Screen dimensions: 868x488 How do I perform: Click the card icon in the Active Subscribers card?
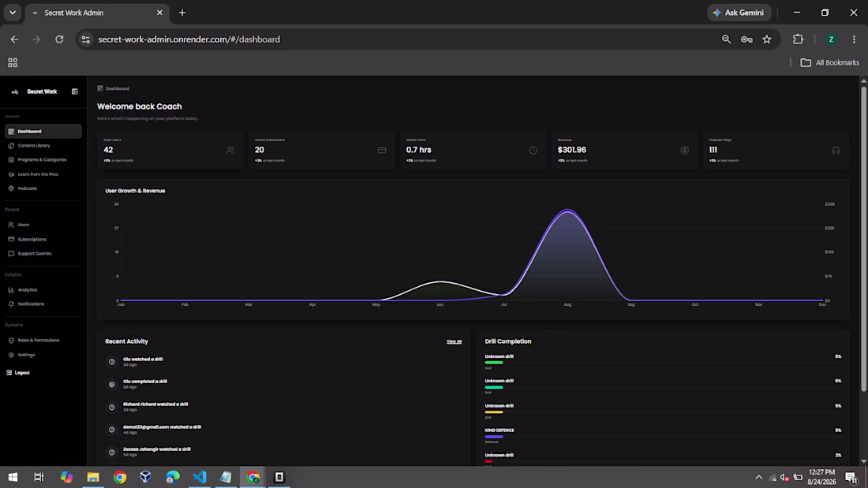(382, 150)
